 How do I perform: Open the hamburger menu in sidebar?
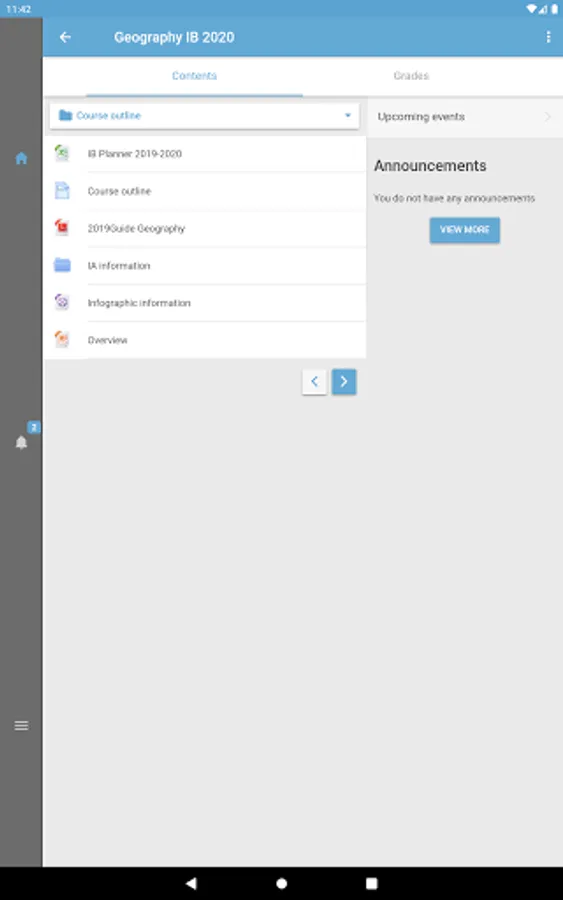coord(21,726)
